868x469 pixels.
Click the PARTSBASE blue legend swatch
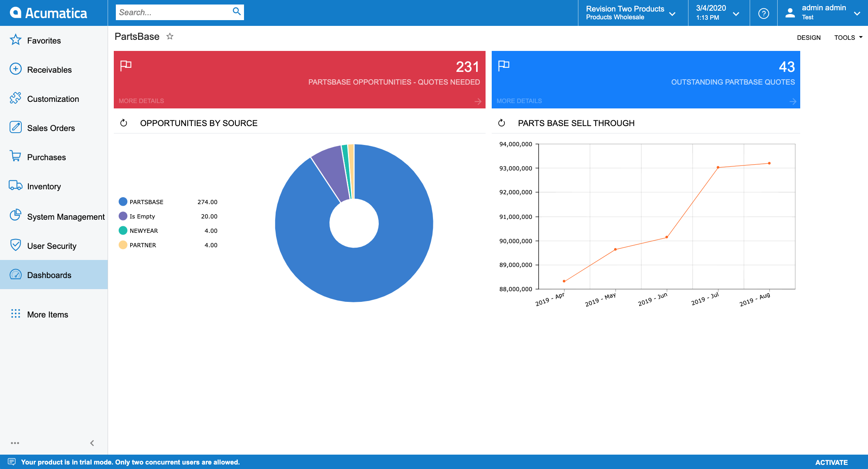123,202
